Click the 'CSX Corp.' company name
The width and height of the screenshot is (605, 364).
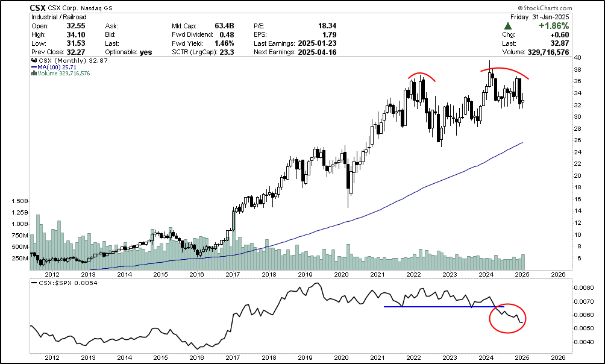coord(63,8)
